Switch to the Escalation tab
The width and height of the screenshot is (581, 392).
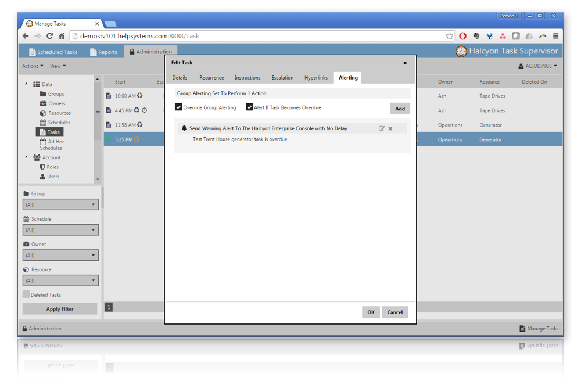[x=282, y=78]
